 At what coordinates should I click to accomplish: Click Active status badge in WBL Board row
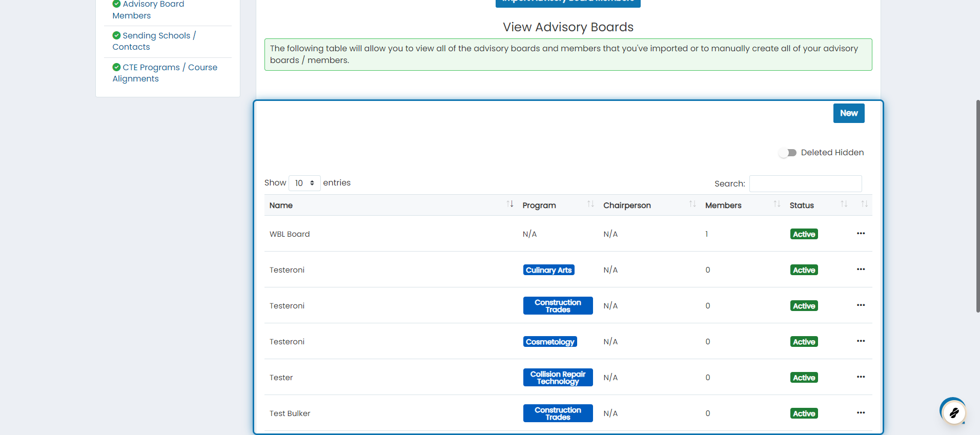click(x=804, y=234)
